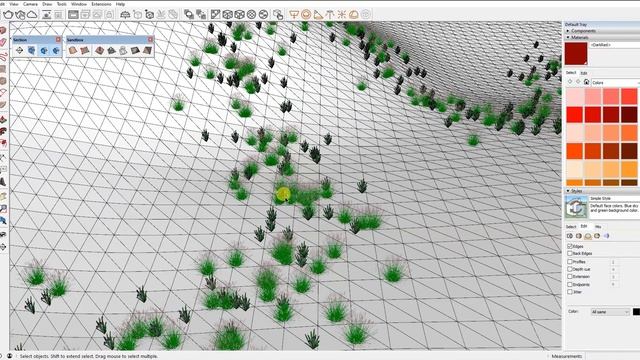
Task: Select the Flip Edge sandbox tool
Action: (147, 50)
